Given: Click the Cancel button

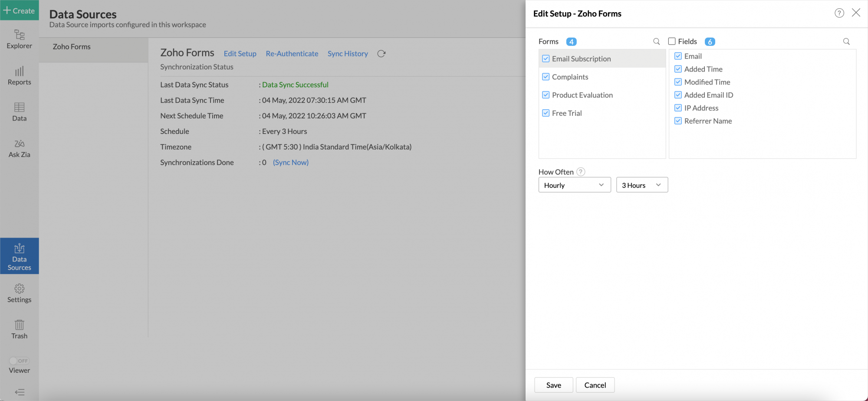Looking at the screenshot, I should tap(595, 385).
